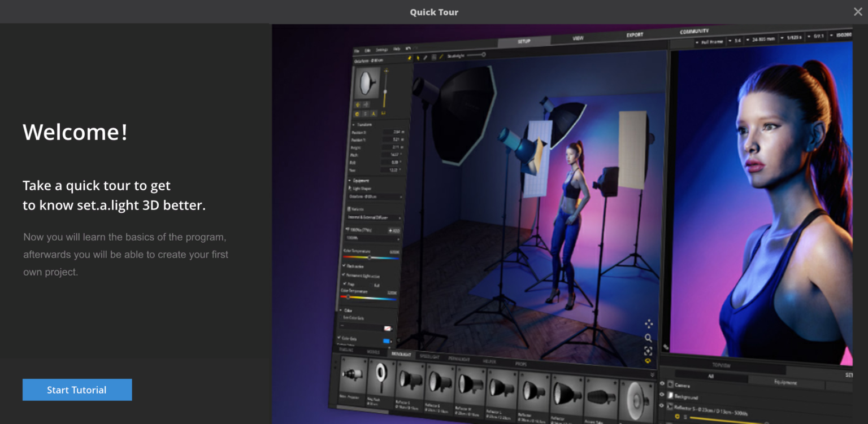868x424 pixels.
Task: Click the zoom magnifier icon in the viewport
Action: click(649, 338)
